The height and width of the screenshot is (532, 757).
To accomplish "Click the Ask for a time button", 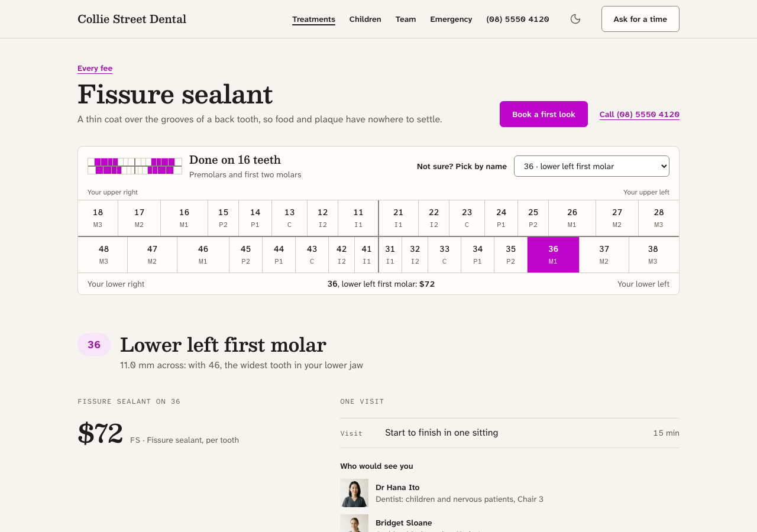I will 640,19.
